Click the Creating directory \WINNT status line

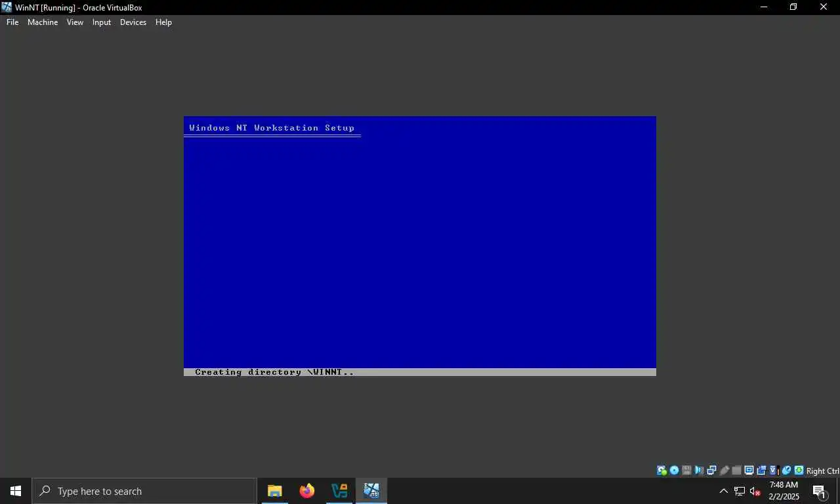click(274, 372)
